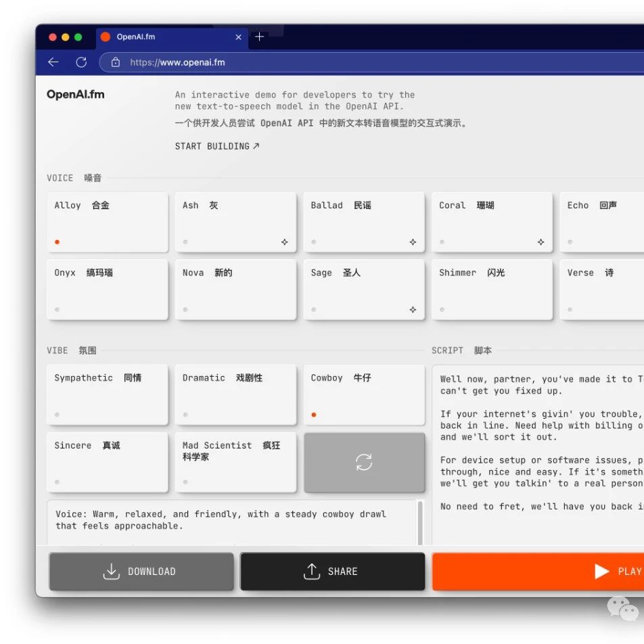Click the Chinese description line under the intro
Viewport: 644px width, 644px height.
pyautogui.click(x=321, y=123)
